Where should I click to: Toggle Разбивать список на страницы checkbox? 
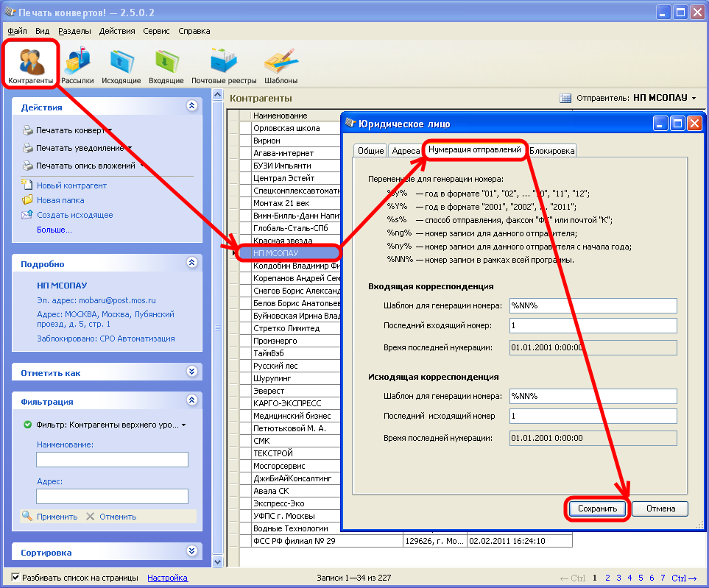(x=16, y=578)
